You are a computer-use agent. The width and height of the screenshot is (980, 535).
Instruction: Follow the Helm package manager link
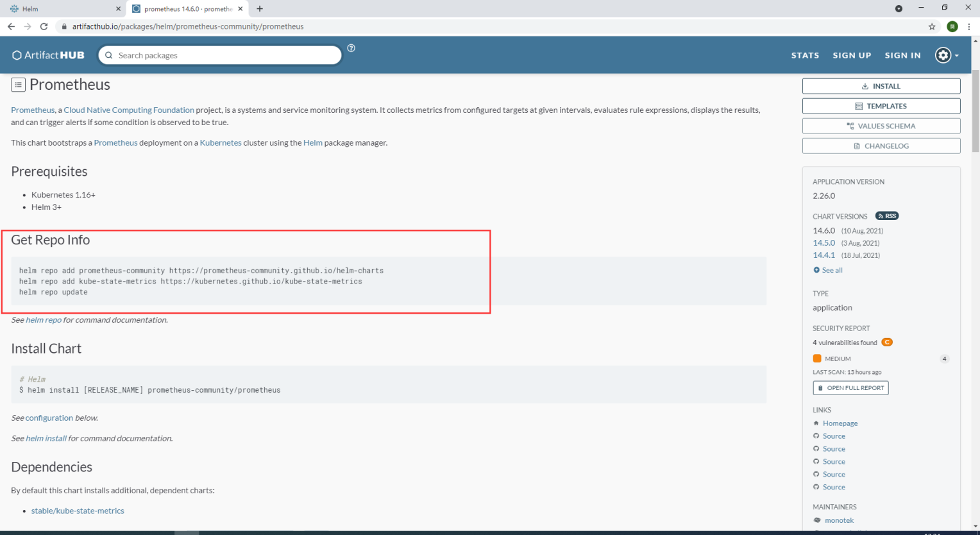(313, 143)
